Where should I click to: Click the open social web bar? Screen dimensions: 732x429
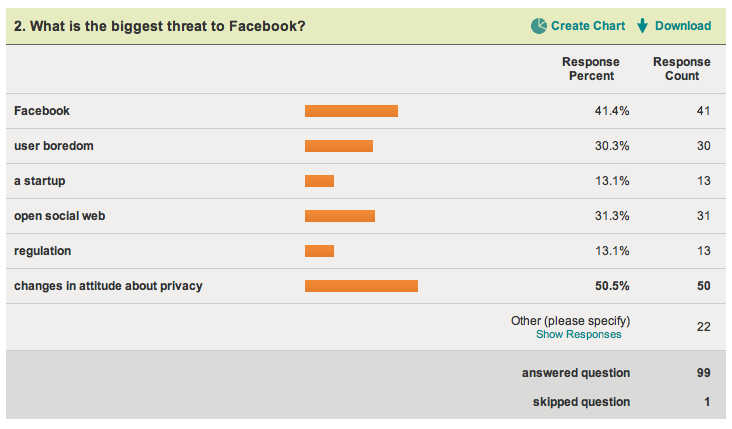point(340,216)
